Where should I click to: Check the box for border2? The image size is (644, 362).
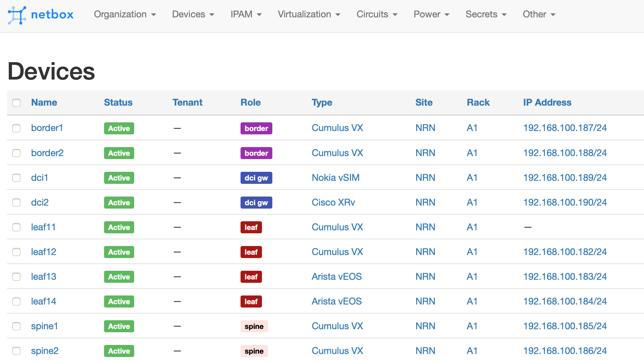16,153
